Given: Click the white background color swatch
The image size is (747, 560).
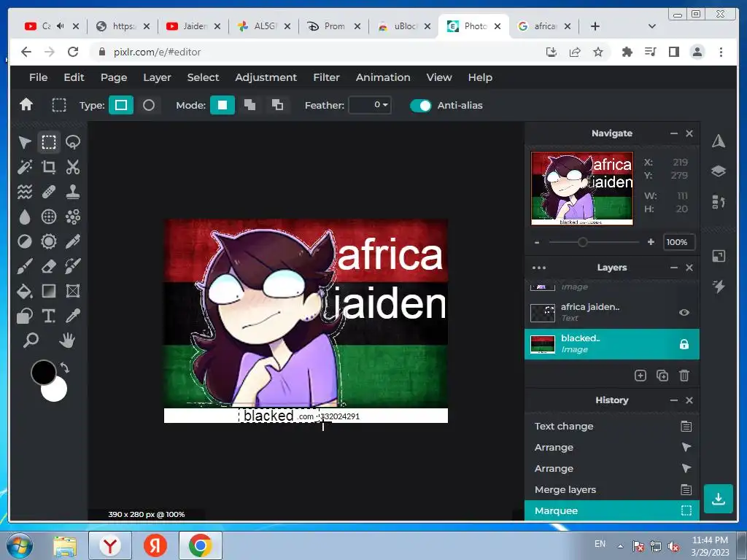Looking at the screenshot, I should tap(57, 393).
